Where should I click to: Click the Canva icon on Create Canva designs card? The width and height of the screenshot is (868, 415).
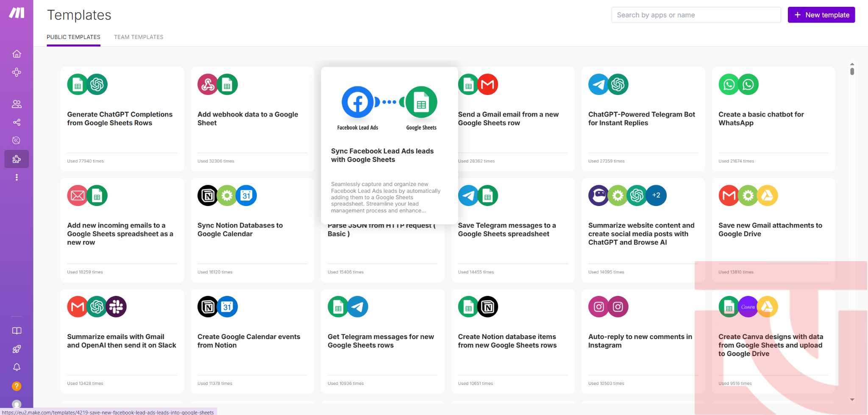748,306
